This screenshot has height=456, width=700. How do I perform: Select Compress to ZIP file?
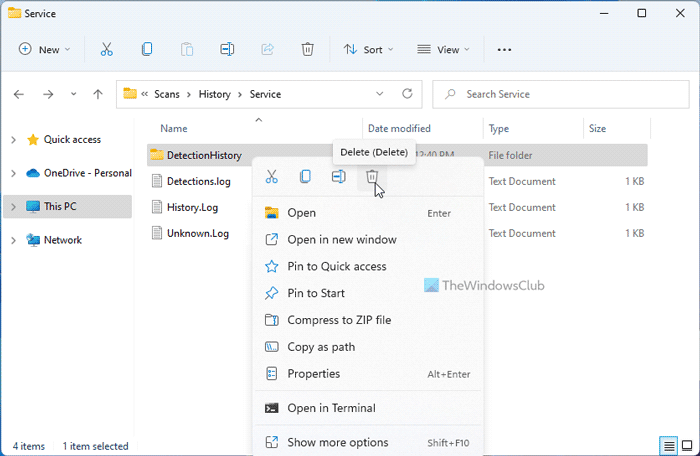pyautogui.click(x=368, y=320)
